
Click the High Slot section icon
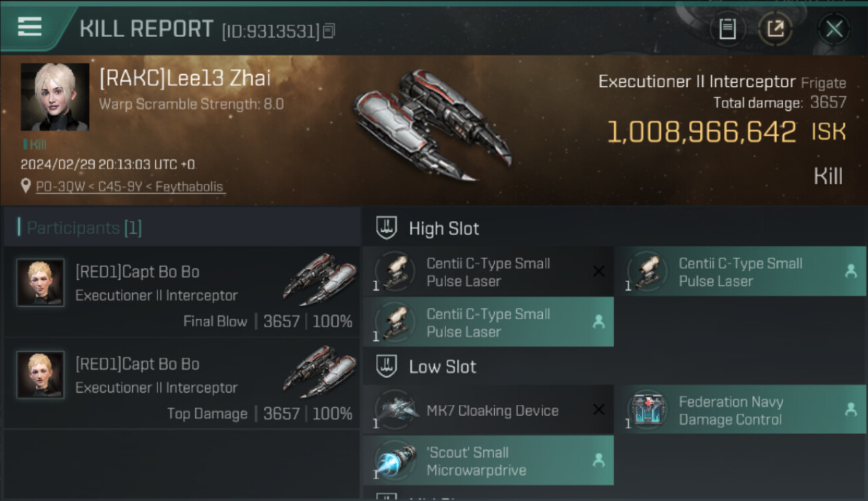coord(387,228)
